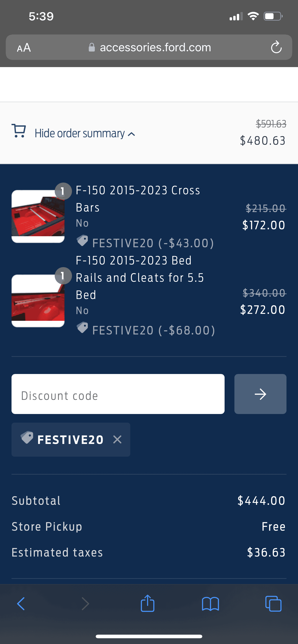Open the AA text size menu

(x=24, y=47)
